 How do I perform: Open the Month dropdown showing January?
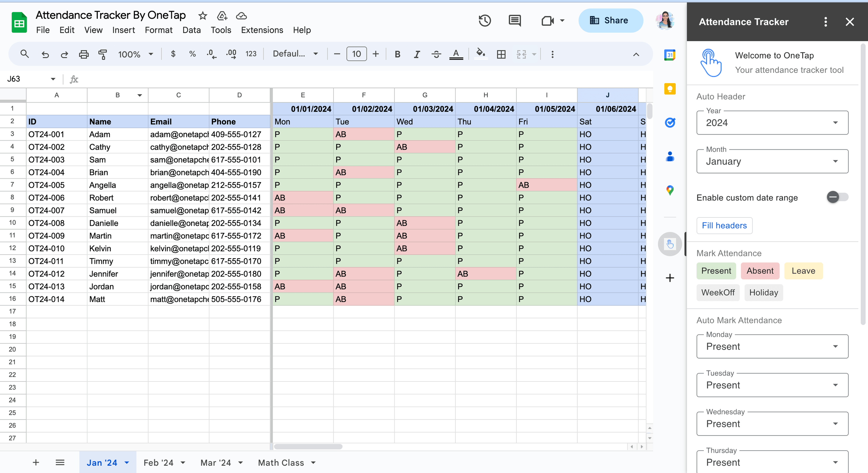(x=772, y=161)
